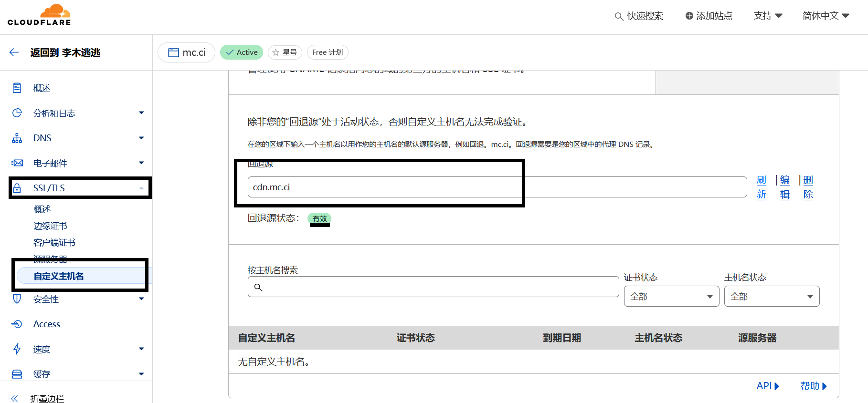Click the Free 计划 badge

[328, 52]
